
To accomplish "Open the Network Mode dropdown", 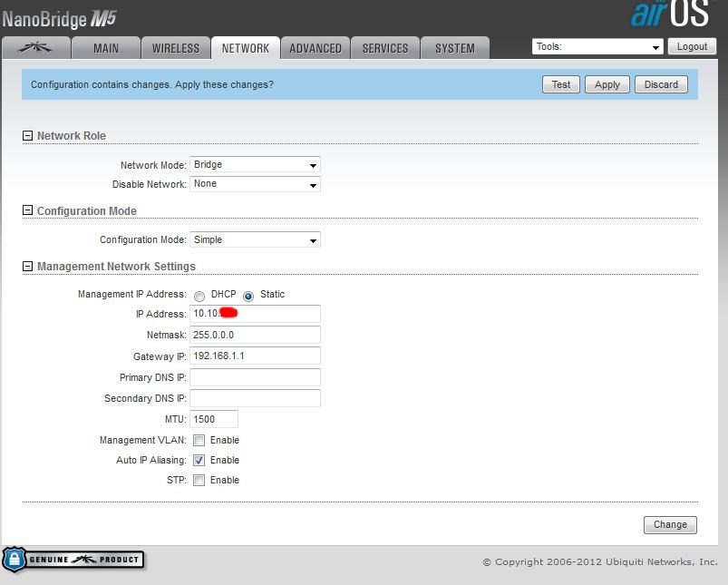I will click(255, 164).
